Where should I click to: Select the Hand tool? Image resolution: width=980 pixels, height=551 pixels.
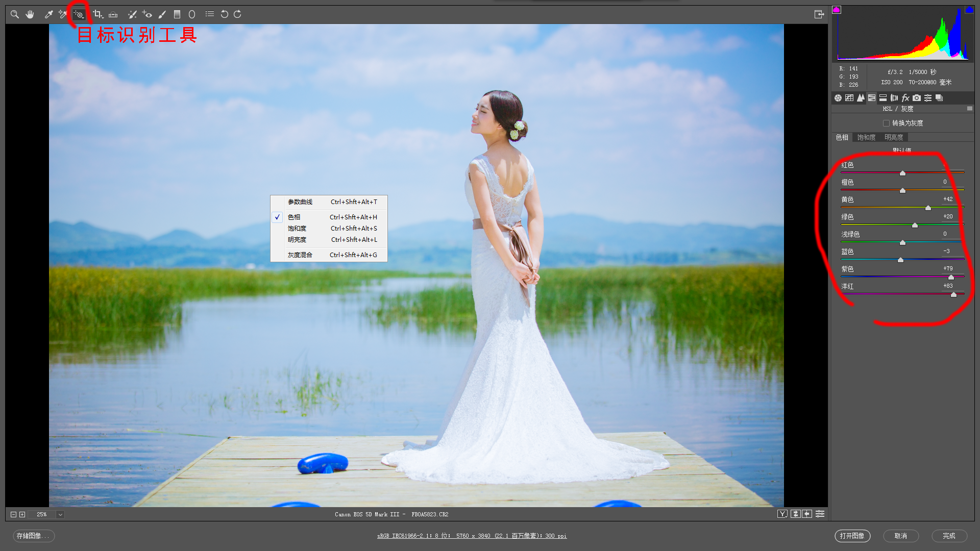pos(30,14)
